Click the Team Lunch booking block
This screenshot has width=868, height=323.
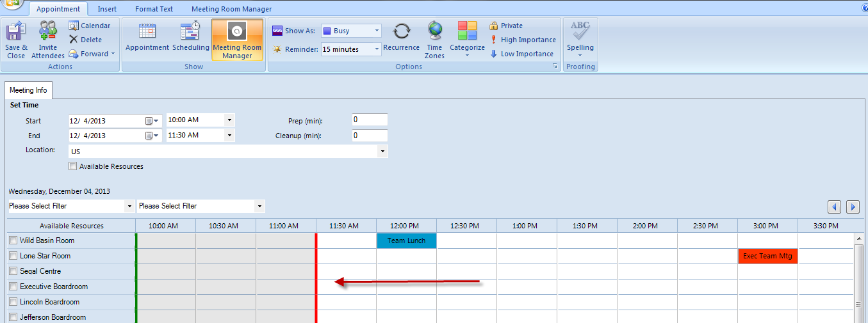(406, 240)
